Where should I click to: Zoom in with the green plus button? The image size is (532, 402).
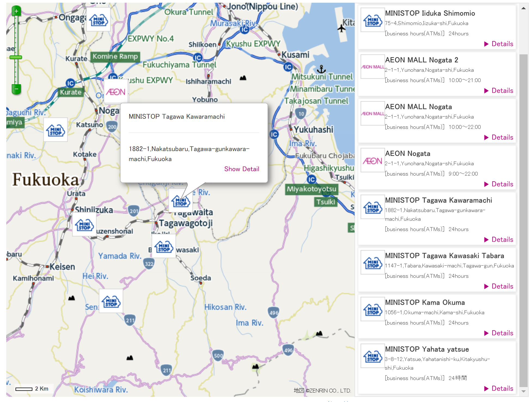pyautogui.click(x=16, y=11)
